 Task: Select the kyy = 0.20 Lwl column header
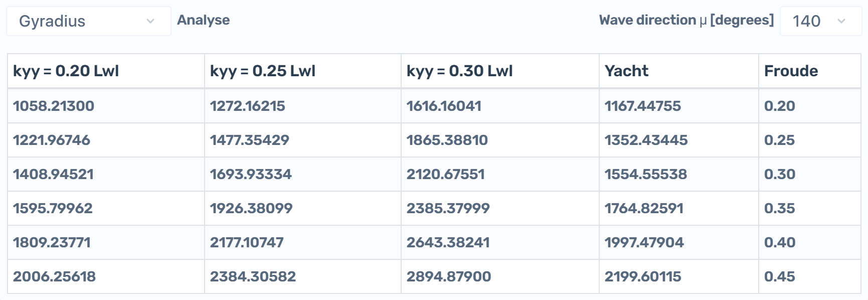(106, 71)
